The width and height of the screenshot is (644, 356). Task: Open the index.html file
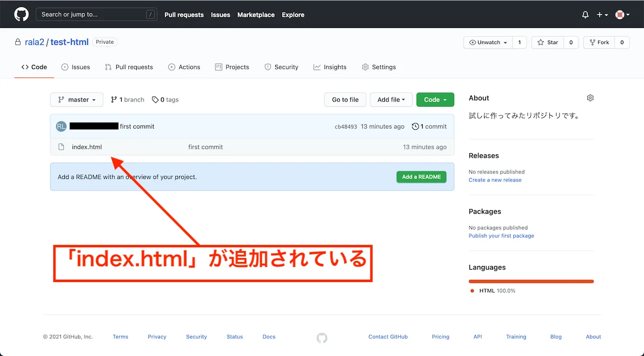(87, 147)
